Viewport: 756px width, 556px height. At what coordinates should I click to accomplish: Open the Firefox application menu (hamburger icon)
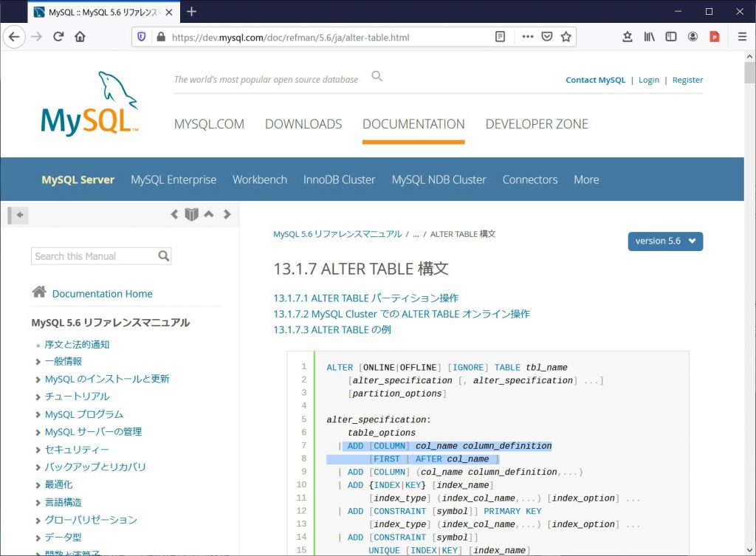[742, 36]
